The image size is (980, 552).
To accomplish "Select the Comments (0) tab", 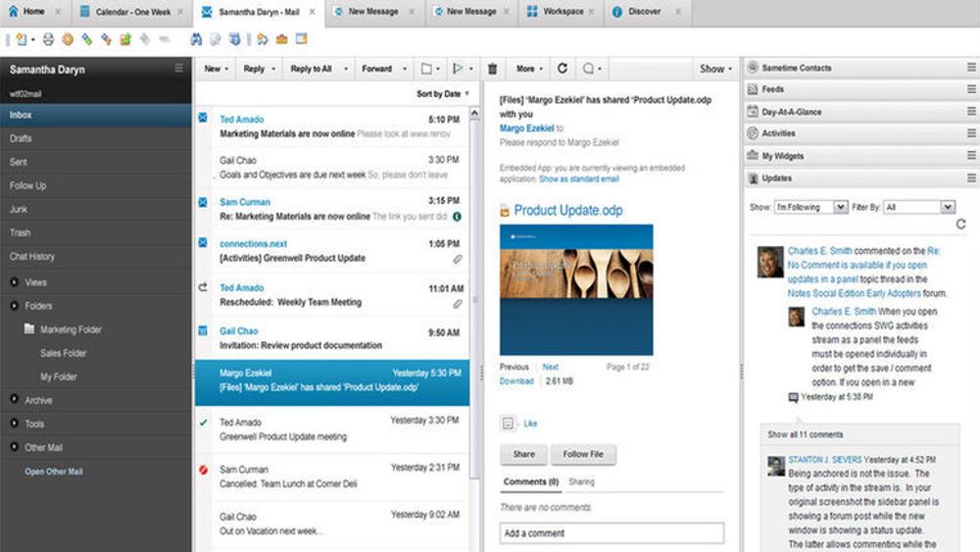I will pos(530,482).
